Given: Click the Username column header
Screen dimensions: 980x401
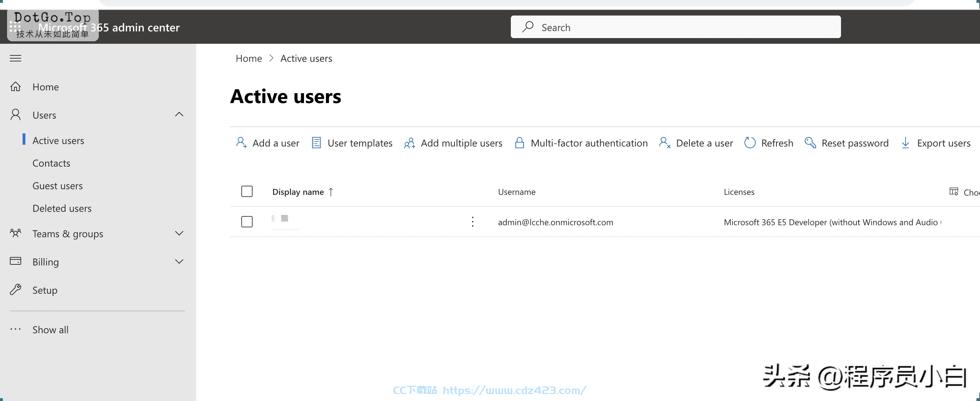Looking at the screenshot, I should pos(516,192).
